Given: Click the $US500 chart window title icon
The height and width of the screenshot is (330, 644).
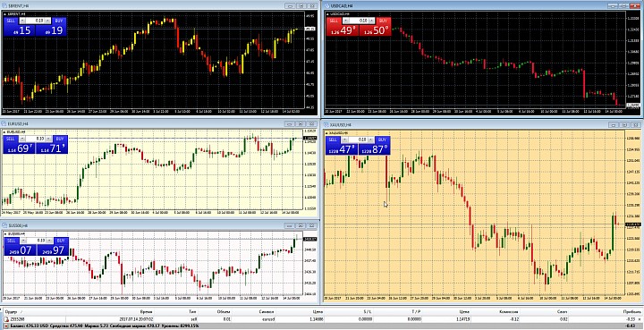Looking at the screenshot, I should coord(4,225).
